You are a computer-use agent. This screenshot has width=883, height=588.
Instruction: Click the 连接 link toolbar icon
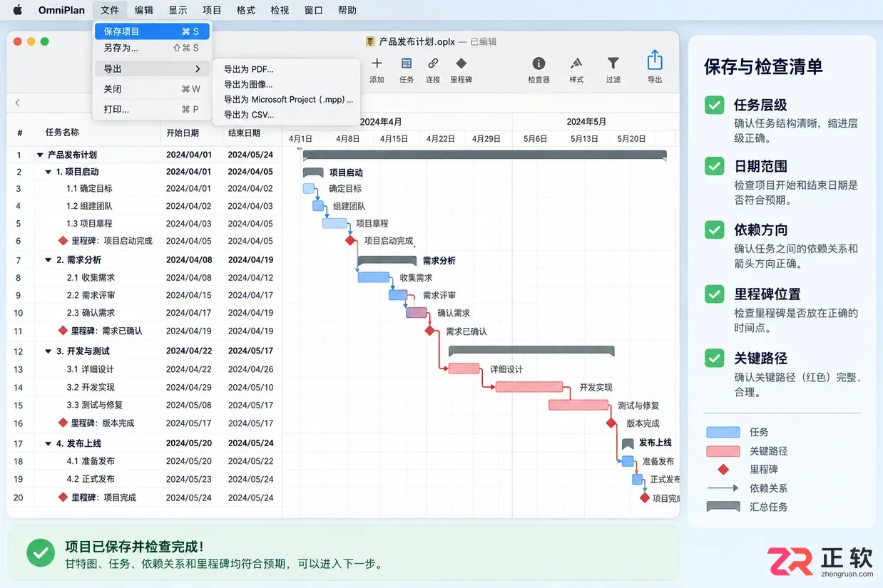(x=433, y=63)
